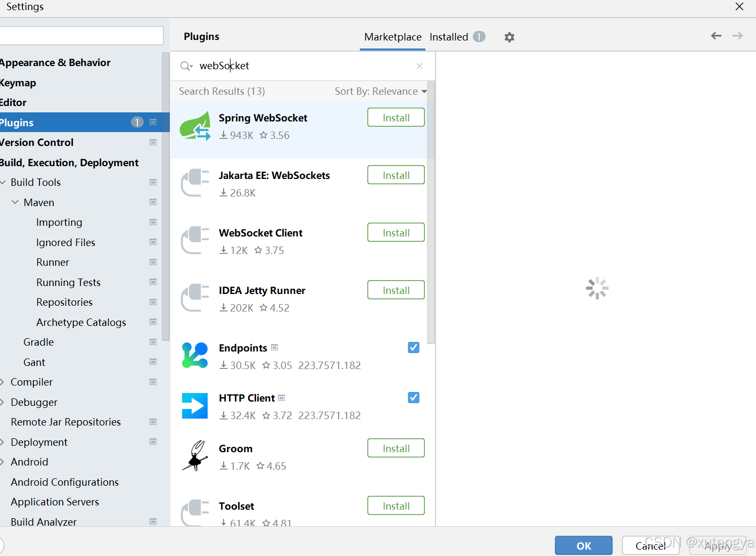Click the HTTP Client plugin icon

(195, 405)
